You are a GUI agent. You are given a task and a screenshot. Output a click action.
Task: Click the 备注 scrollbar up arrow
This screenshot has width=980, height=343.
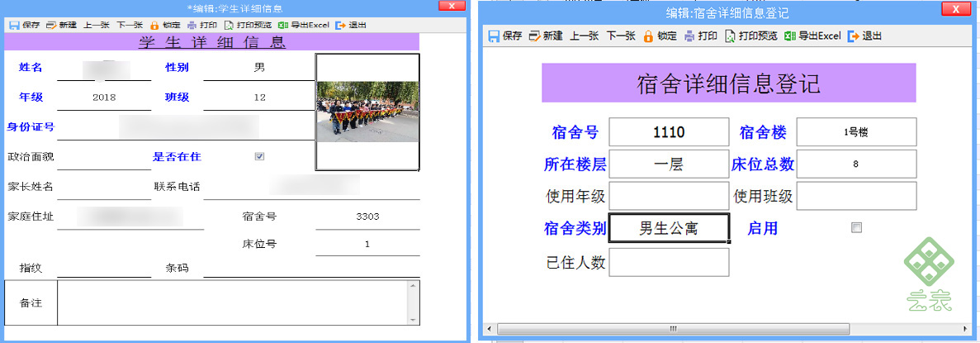point(413,285)
